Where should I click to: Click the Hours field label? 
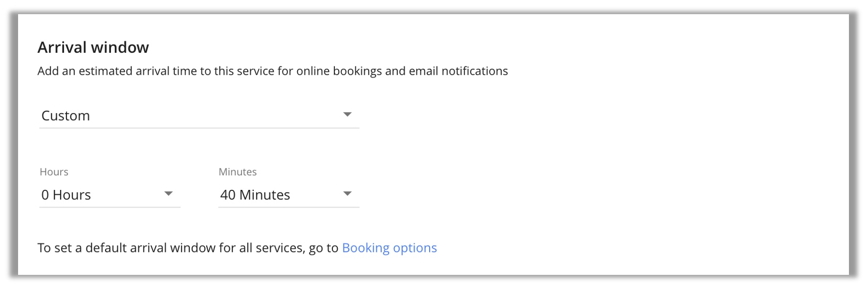(54, 172)
